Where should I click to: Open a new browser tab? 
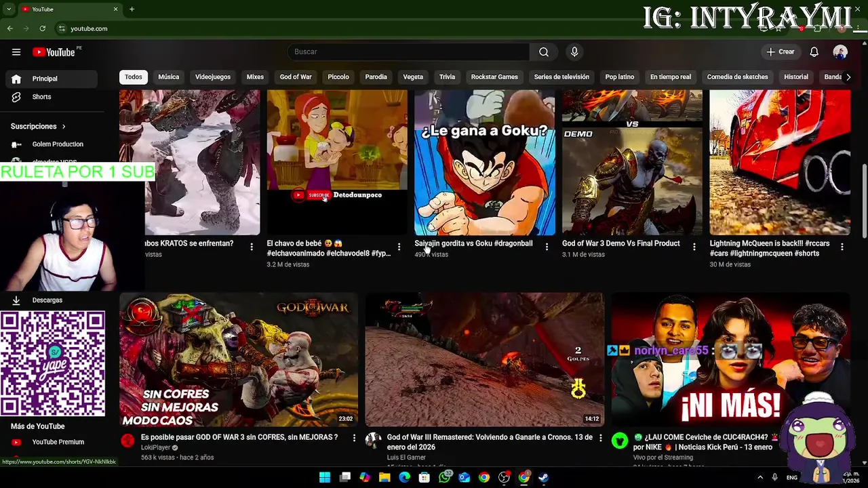pos(132,9)
